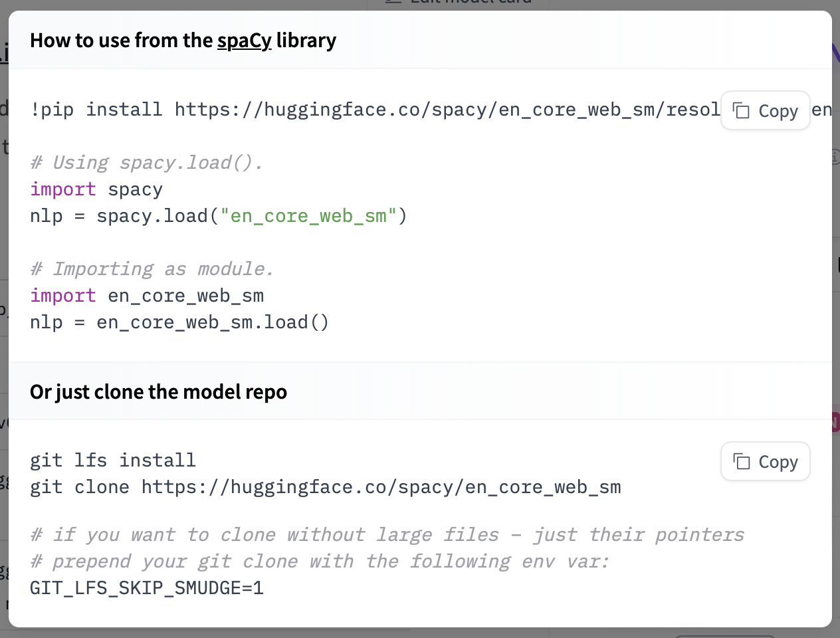Image resolution: width=840 pixels, height=638 pixels.
Task: Click the '# Importing as module.' comment
Action: tap(152, 269)
